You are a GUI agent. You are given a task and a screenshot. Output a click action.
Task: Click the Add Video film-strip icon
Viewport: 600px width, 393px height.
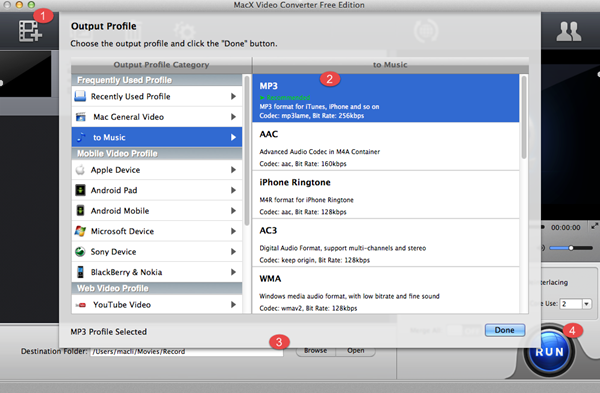(30, 31)
